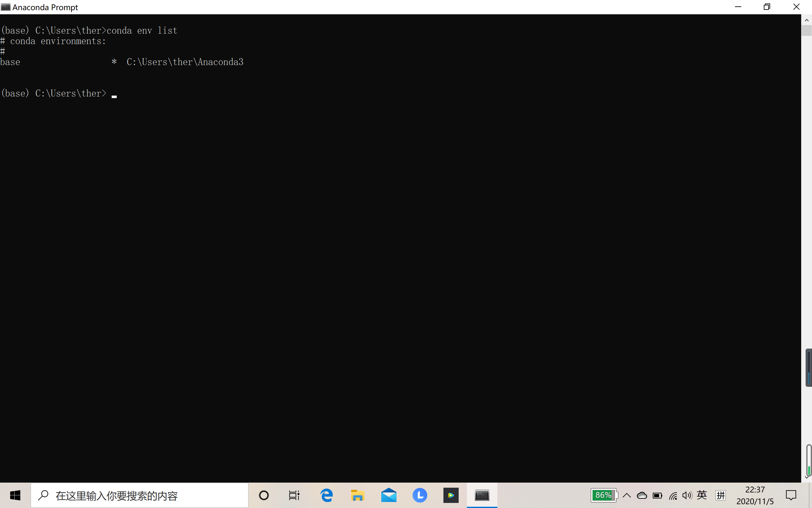Click the scrollbar down arrow
This screenshot has height=508, width=812.
807,478
